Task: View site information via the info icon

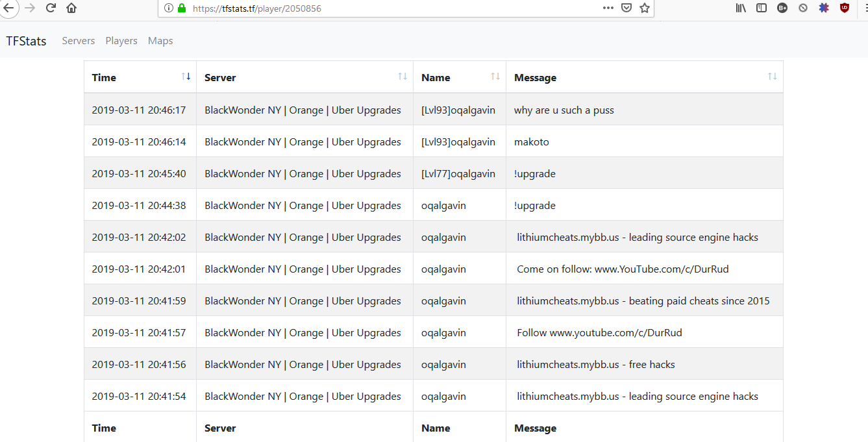Action: 169,8
